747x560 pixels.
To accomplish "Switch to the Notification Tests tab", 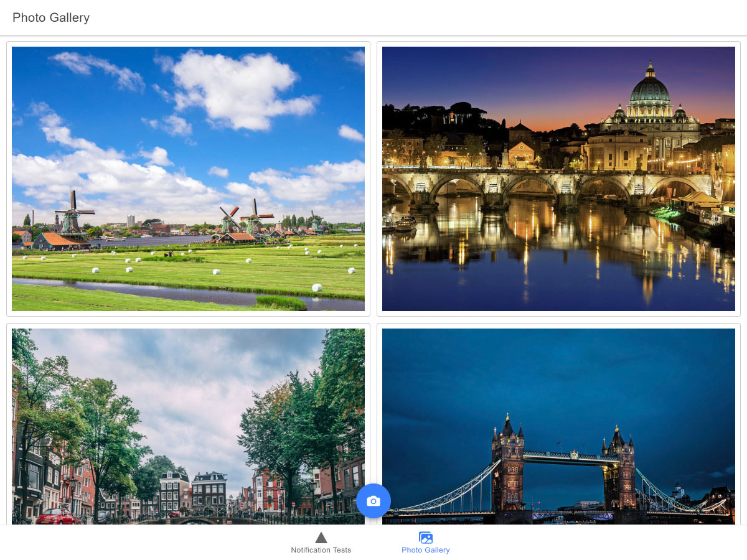I will tap(321, 543).
